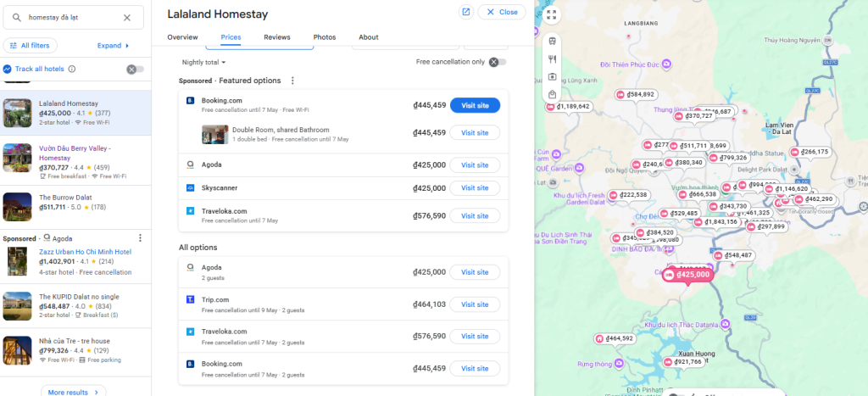Select the ₫222,538 map price pin
The image size is (868, 396).
(628, 195)
